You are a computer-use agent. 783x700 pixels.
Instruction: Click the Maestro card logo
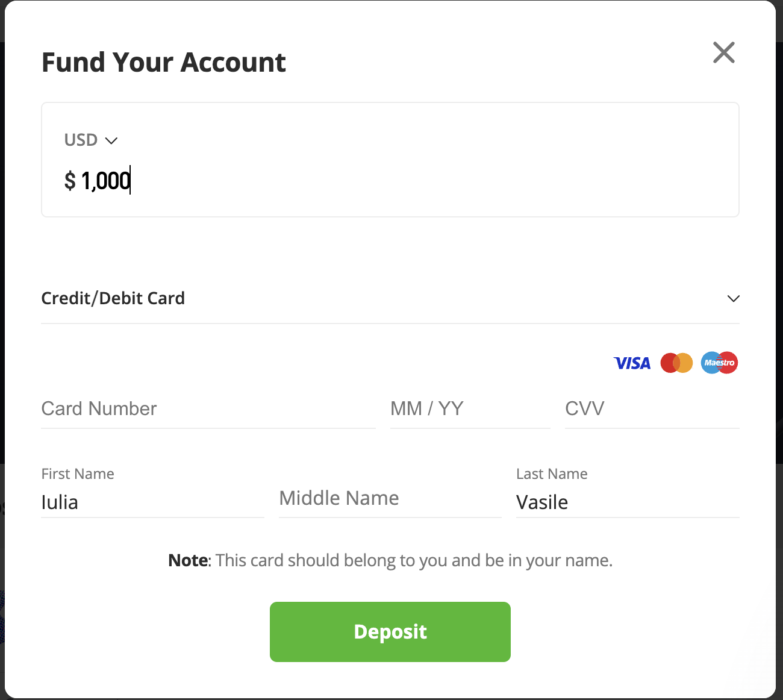tap(719, 363)
